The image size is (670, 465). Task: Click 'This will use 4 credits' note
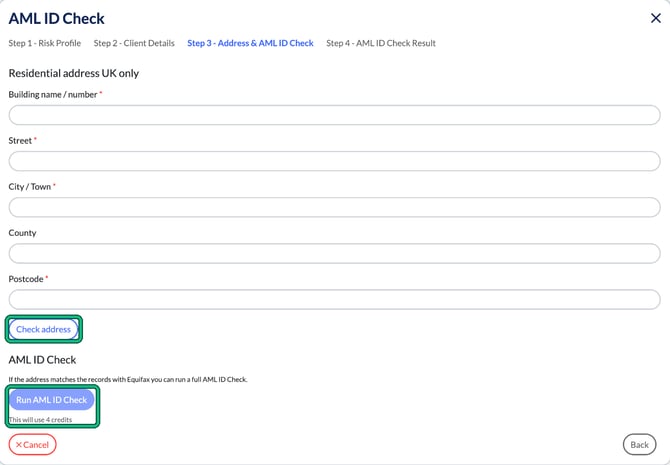click(40, 420)
